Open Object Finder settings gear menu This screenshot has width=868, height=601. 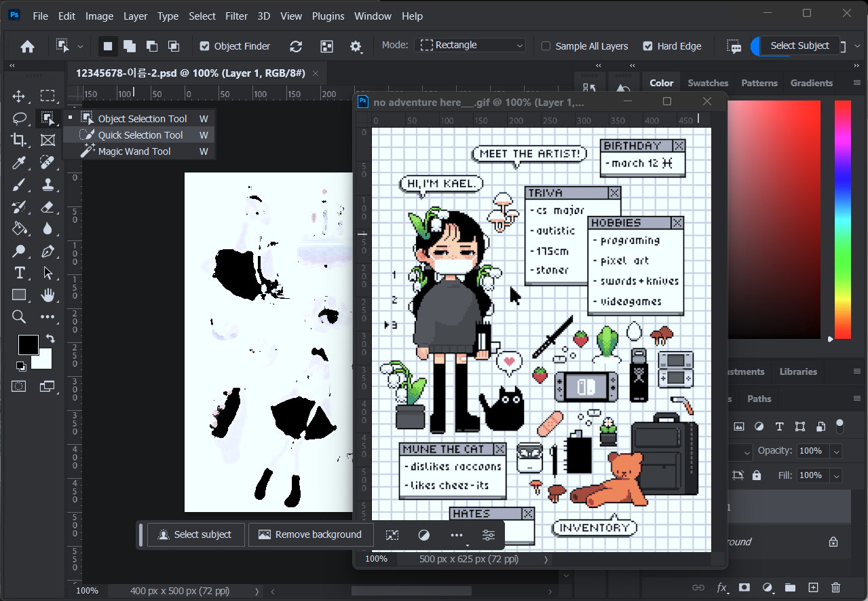pos(356,46)
